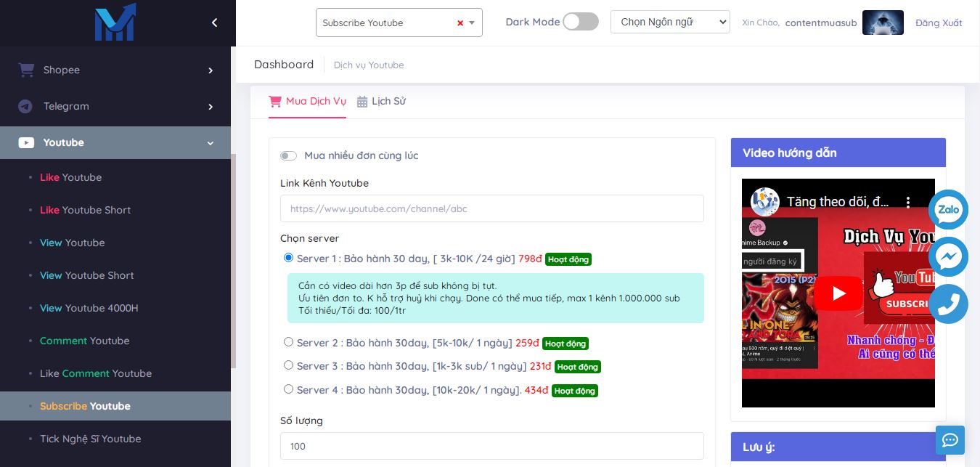Open the Subscribe Youtube service dropdown

pos(399,23)
